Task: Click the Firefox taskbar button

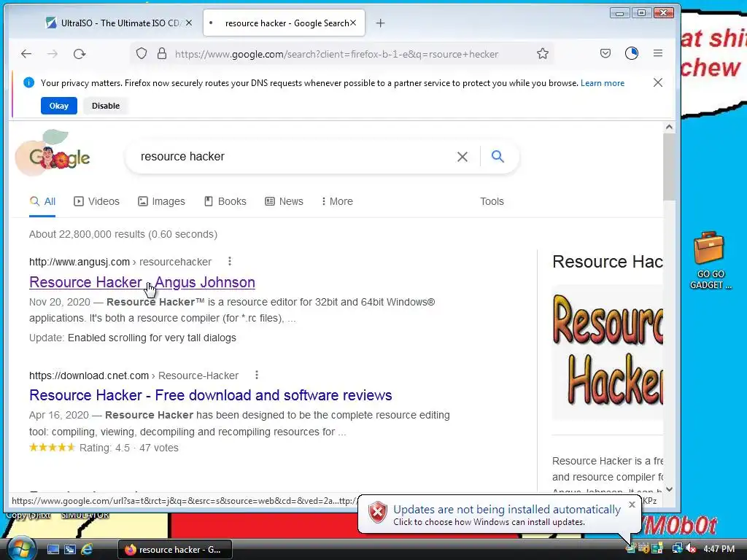Action: pos(175,550)
